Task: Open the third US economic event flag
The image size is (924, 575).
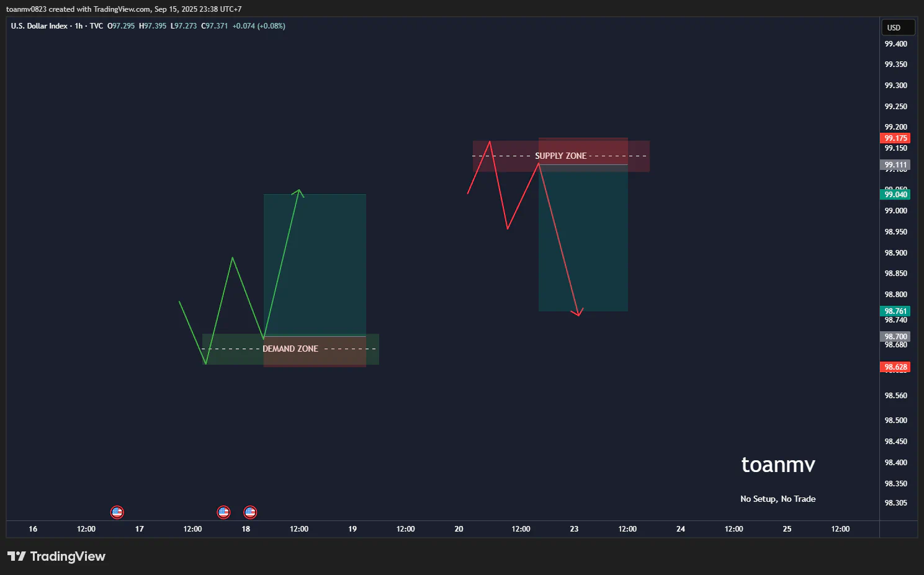Action: [250, 512]
